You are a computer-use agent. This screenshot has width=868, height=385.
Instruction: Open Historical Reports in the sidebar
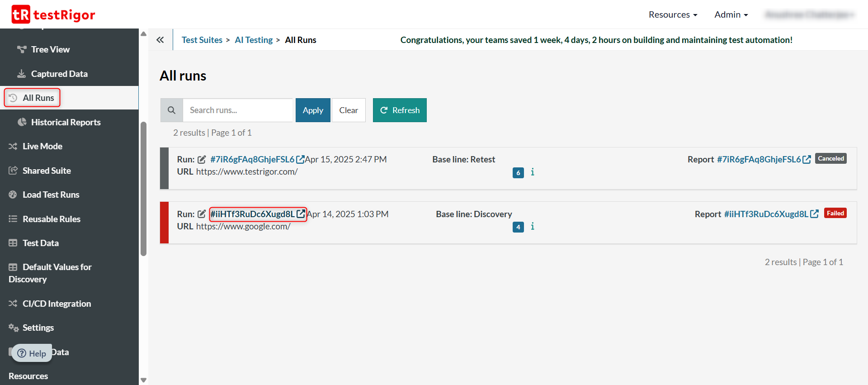click(x=66, y=122)
